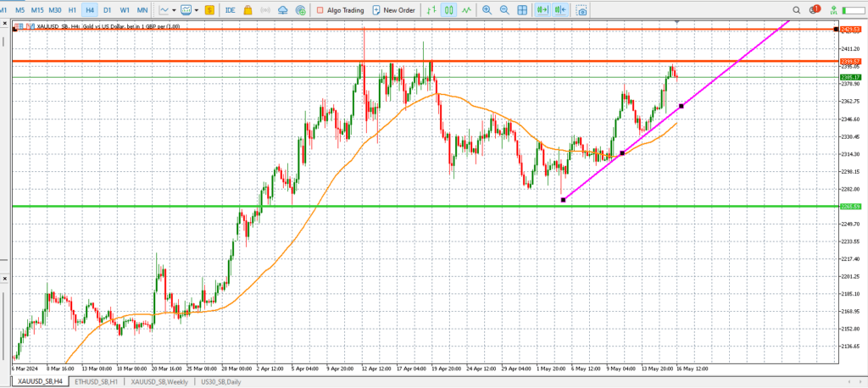The image size is (868, 388).
Task: Select the trendline's lowest anchor point
Action: pyautogui.click(x=564, y=200)
